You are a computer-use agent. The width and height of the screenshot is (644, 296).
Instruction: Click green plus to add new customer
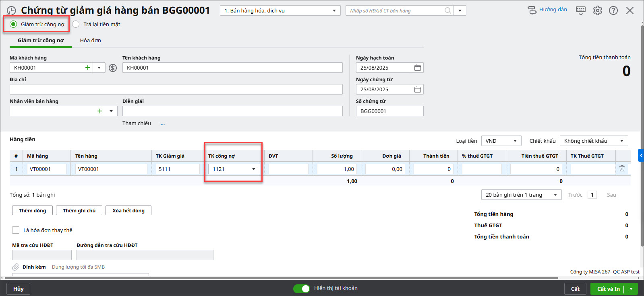[x=87, y=68]
